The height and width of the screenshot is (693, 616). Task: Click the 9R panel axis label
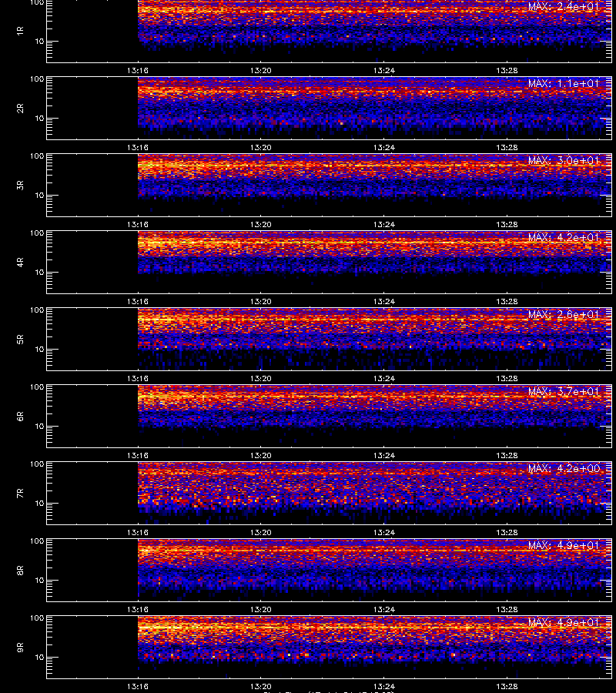[x=20, y=648]
